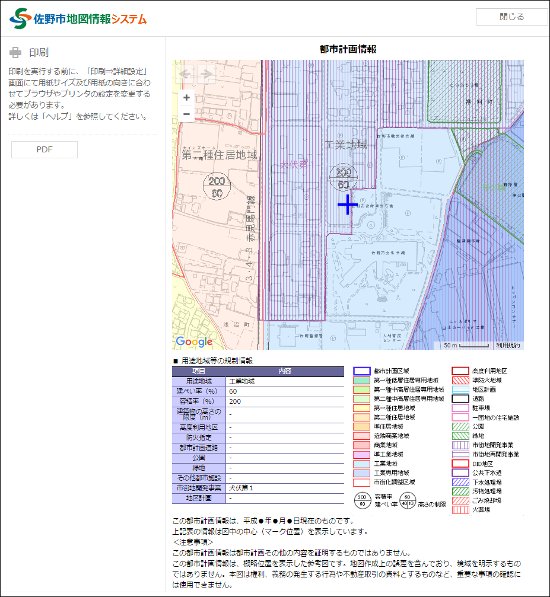
Task: Click the 工業地域 light blue legend swatch
Action: [362, 463]
